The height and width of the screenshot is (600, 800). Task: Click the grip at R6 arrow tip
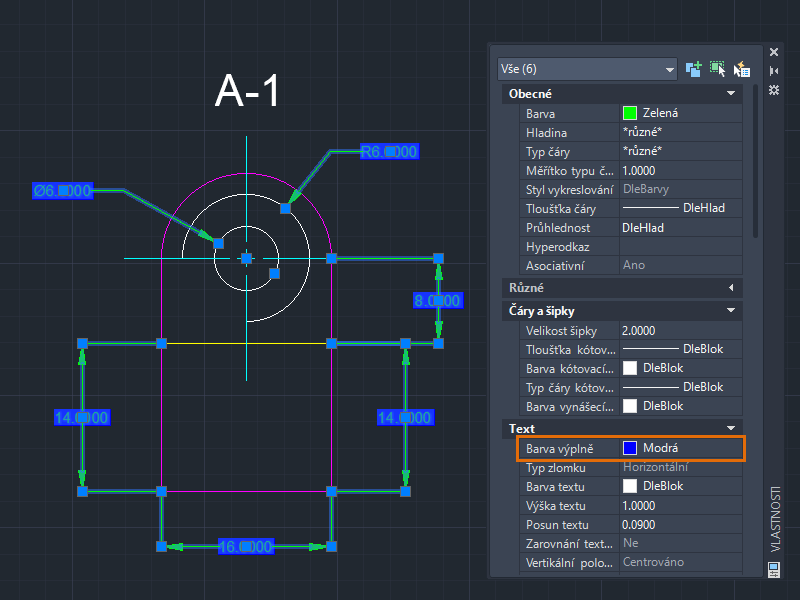pos(285,208)
